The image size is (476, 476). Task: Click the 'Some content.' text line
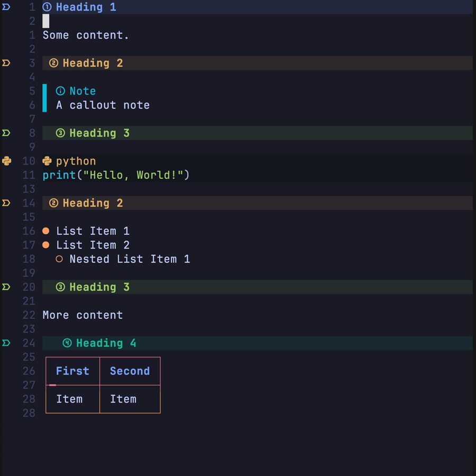86,35
